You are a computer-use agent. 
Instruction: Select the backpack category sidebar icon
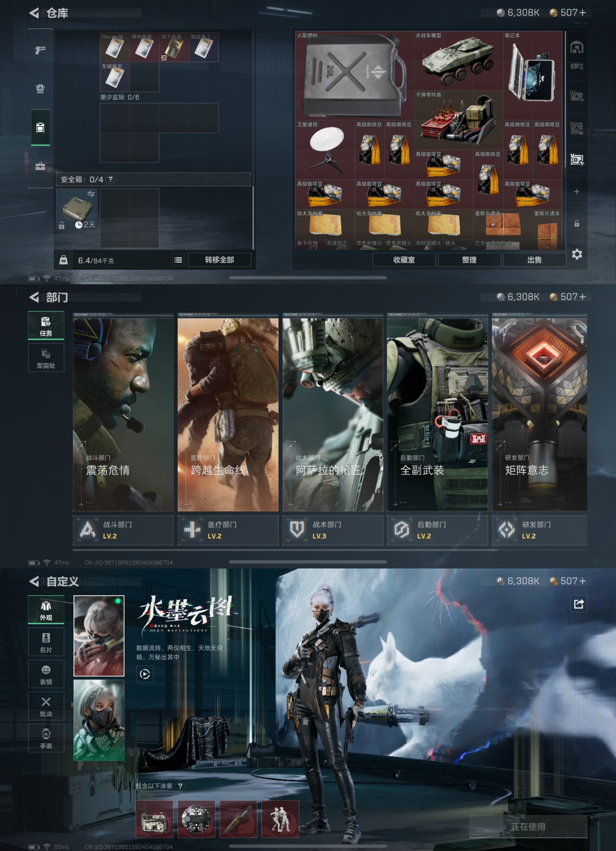pos(40,89)
